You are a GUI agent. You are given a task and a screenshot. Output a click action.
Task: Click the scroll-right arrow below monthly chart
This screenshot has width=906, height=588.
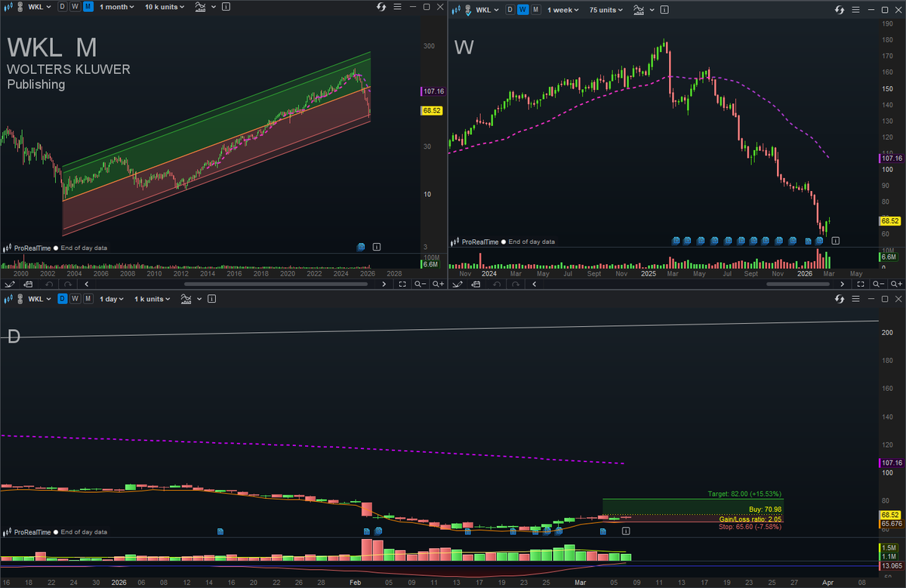click(384, 284)
